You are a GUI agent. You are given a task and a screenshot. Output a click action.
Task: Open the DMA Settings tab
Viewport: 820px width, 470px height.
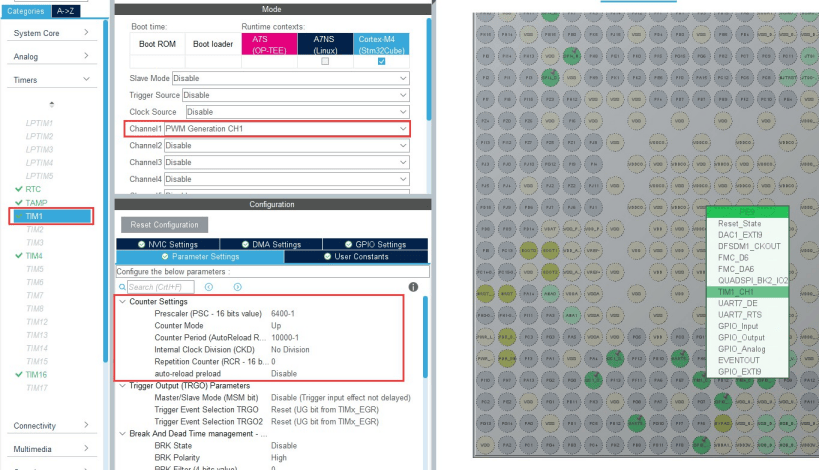pos(271,244)
